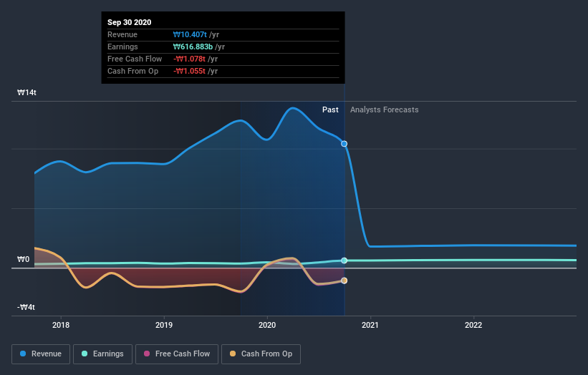Click the ₩14t y-axis label
This screenshot has width=588, height=375.
click(x=26, y=92)
